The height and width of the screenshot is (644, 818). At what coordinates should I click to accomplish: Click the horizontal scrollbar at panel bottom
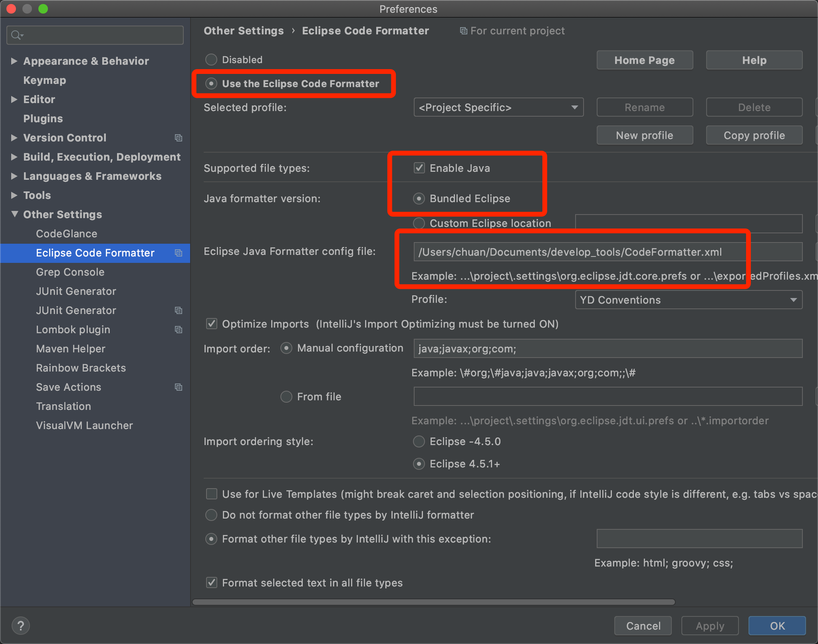coord(434,602)
